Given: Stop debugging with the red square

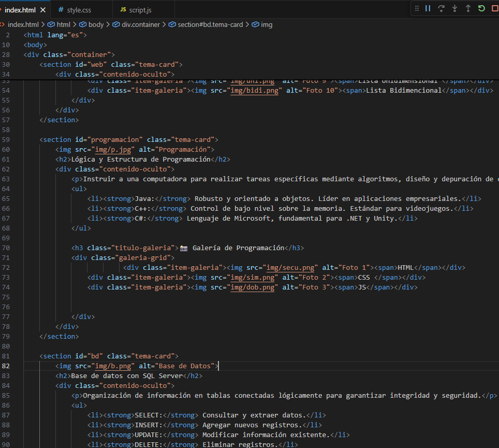Looking at the screenshot, I should click(494, 8).
